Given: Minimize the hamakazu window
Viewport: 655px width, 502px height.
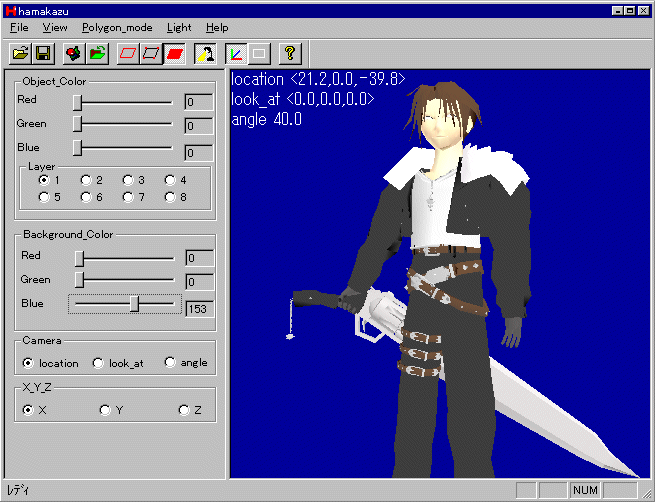Looking at the screenshot, I should pyautogui.click(x=617, y=11).
